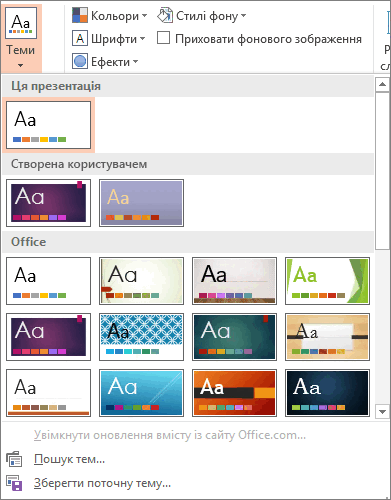Apply the lavender user-created theme
Screen dimensions: 391x500
(141, 203)
